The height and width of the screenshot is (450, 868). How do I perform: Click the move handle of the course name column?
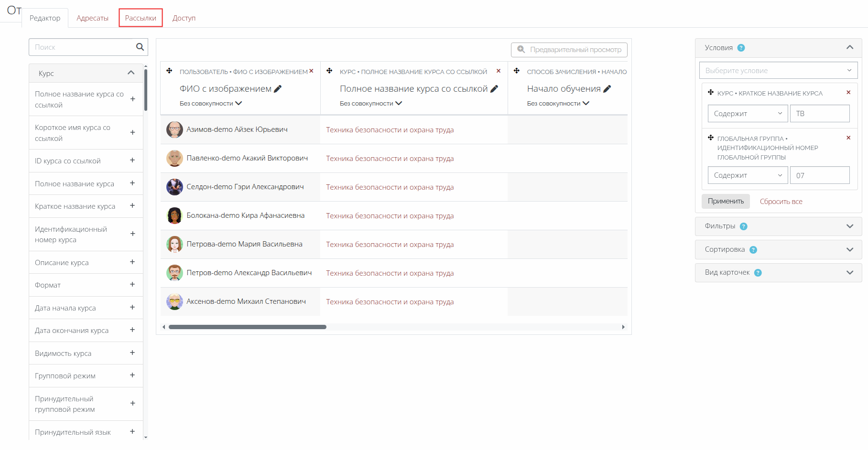pos(329,71)
